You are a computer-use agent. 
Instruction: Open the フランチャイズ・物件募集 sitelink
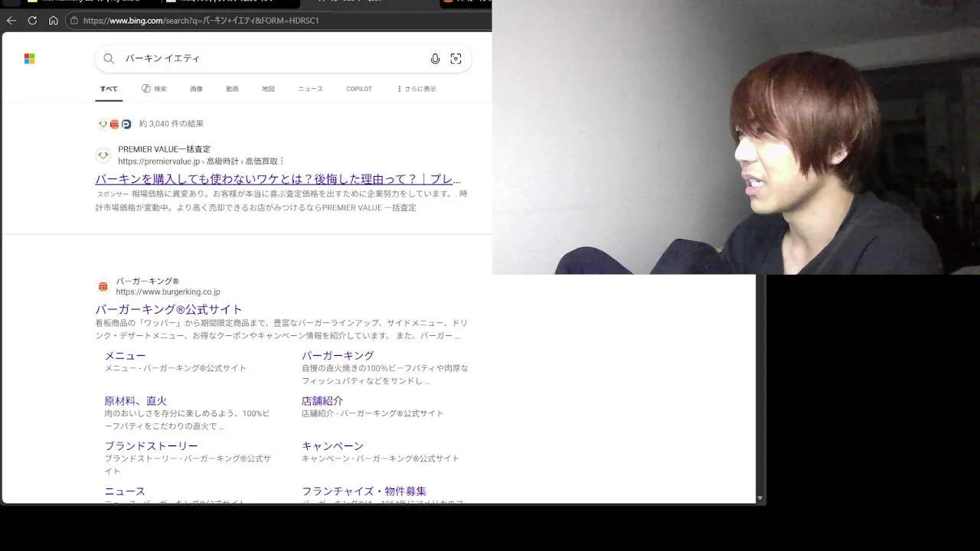click(364, 491)
